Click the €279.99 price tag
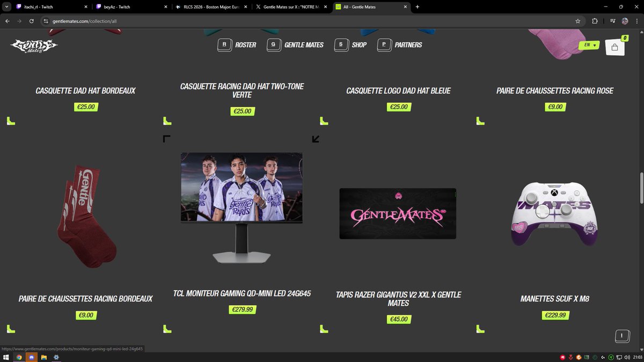This screenshot has height=362, width=644. (x=242, y=309)
